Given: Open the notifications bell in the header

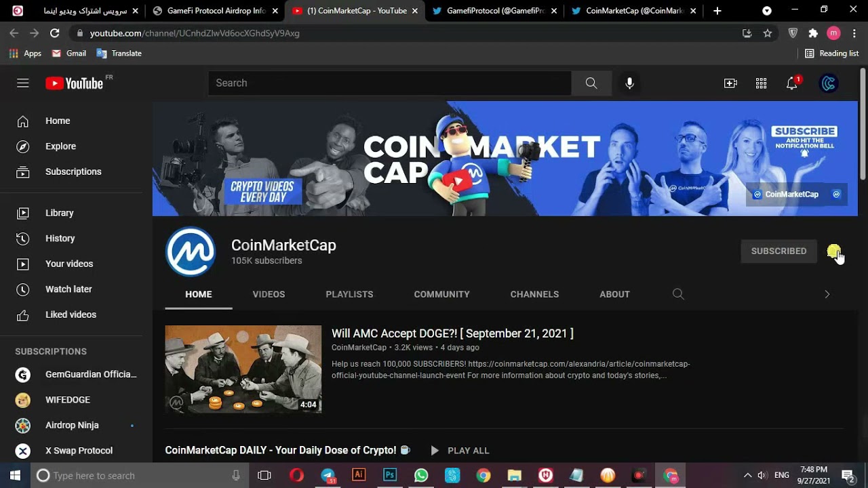Looking at the screenshot, I should point(792,83).
